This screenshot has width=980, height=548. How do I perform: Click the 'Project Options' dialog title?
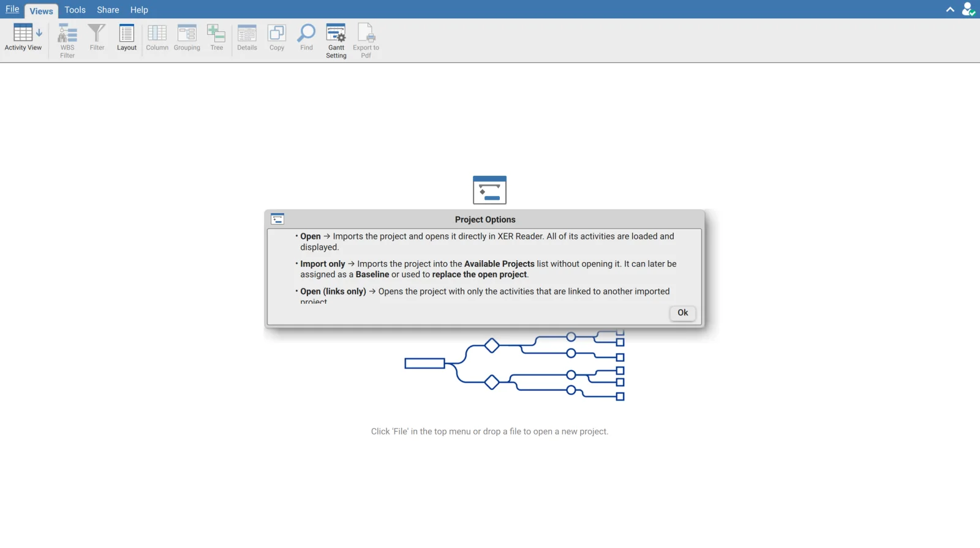(x=485, y=220)
